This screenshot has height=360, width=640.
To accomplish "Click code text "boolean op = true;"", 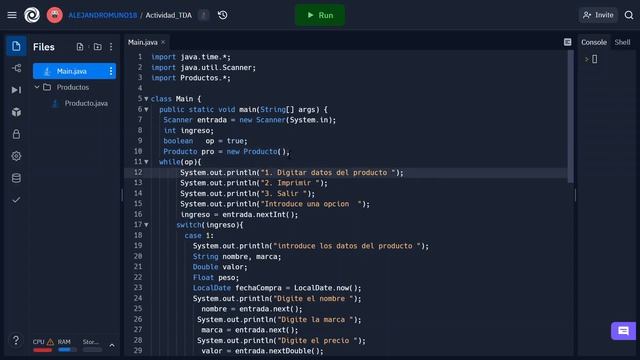I will pos(205,141).
